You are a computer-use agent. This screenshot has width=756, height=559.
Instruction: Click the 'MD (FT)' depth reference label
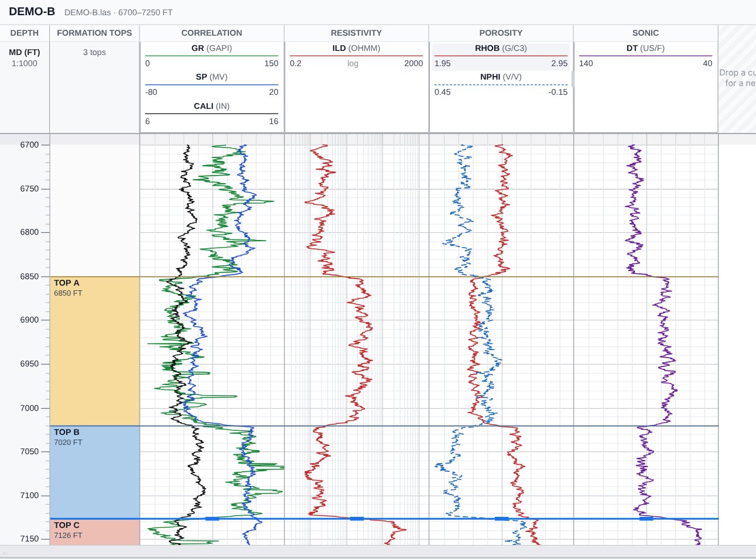tap(25, 52)
